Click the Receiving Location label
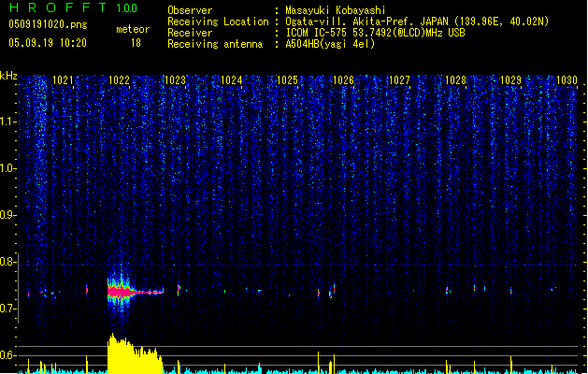 click(x=218, y=22)
